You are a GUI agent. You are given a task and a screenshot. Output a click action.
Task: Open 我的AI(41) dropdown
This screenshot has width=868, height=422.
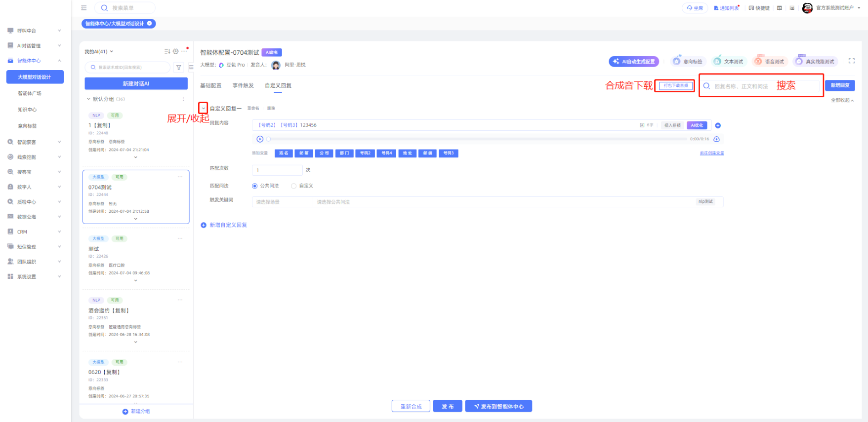(x=99, y=52)
